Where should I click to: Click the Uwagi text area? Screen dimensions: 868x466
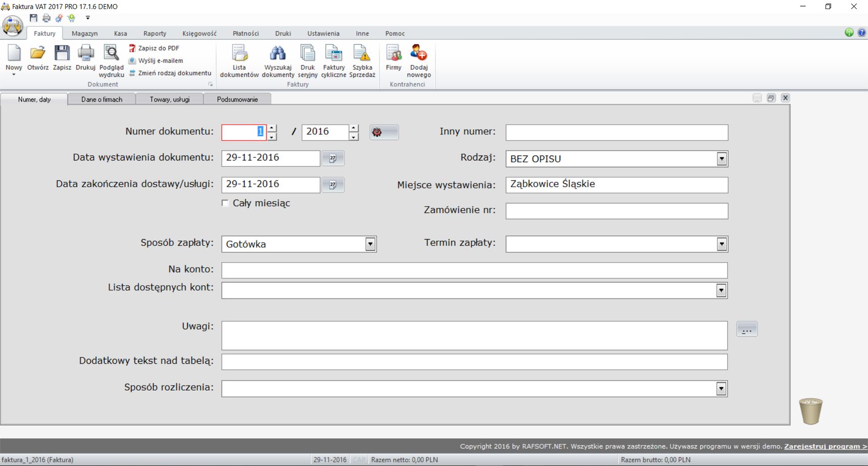click(474, 336)
